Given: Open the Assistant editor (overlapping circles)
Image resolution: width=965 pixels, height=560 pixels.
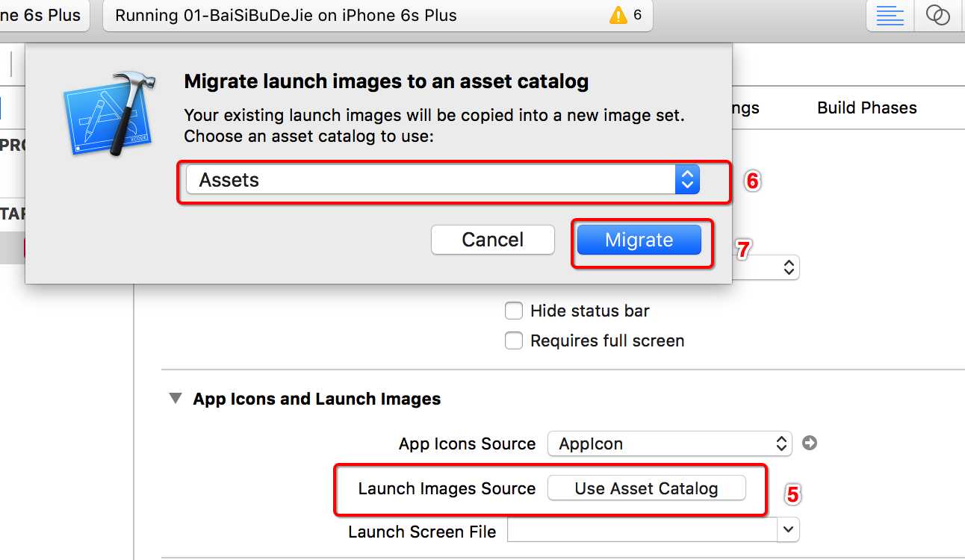Looking at the screenshot, I should (x=937, y=16).
